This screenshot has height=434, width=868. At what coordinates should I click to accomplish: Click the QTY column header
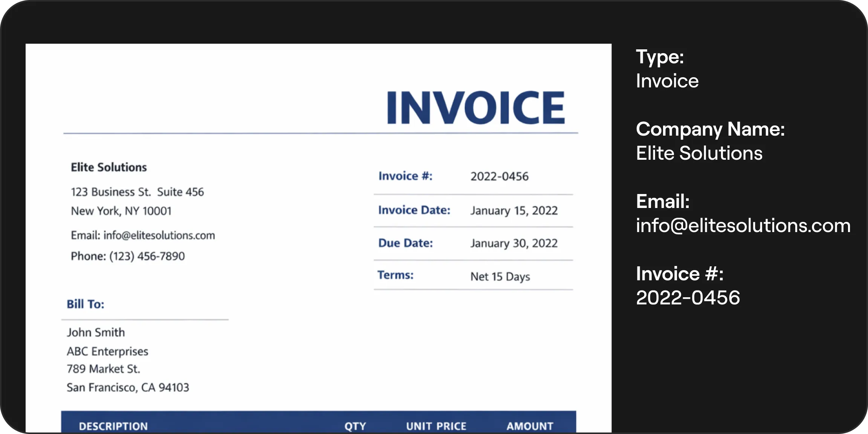tap(355, 426)
